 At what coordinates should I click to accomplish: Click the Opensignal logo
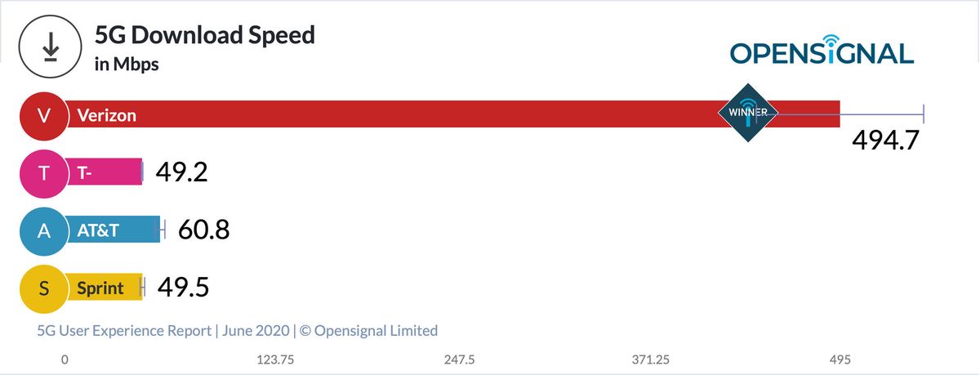(x=821, y=51)
